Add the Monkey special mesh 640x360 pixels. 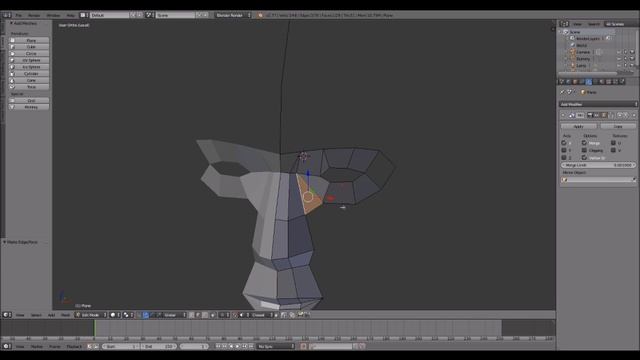[x=29, y=107]
